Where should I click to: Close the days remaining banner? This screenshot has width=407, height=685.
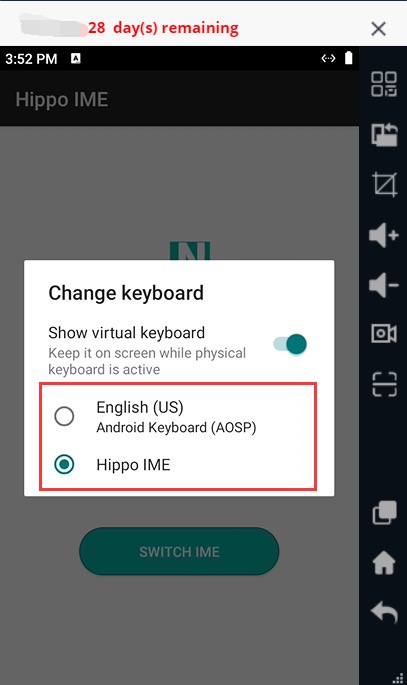click(x=378, y=29)
